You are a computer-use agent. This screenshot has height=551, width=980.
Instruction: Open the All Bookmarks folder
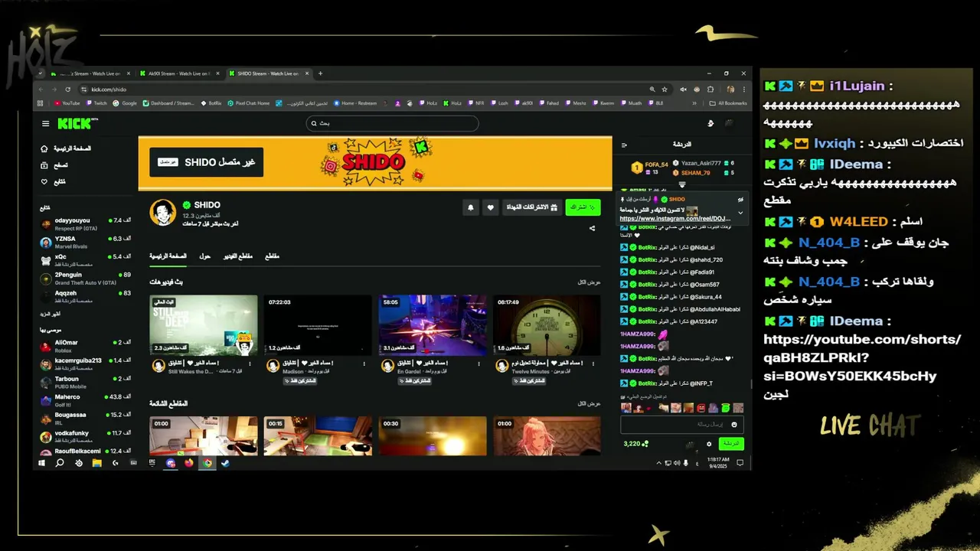[728, 103]
